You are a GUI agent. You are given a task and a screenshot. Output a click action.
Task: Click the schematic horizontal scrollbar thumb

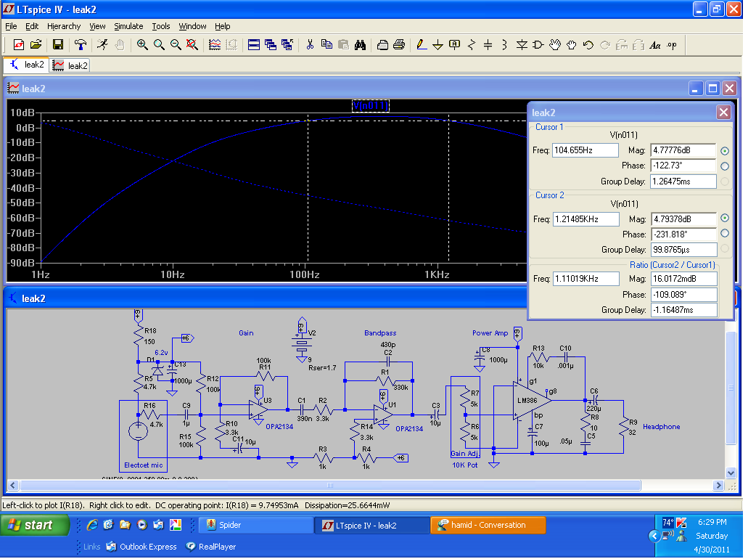(330, 485)
